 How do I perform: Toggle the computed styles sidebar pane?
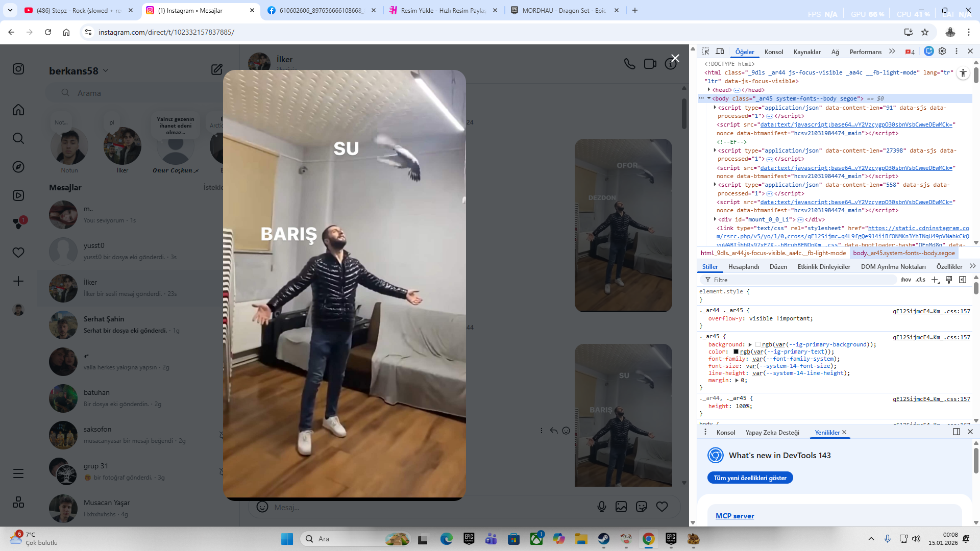pyautogui.click(x=963, y=280)
